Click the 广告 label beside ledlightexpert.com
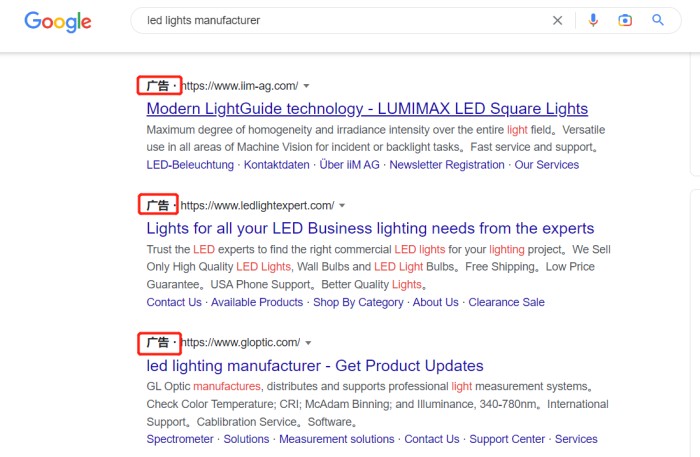700x457 pixels. [158, 205]
